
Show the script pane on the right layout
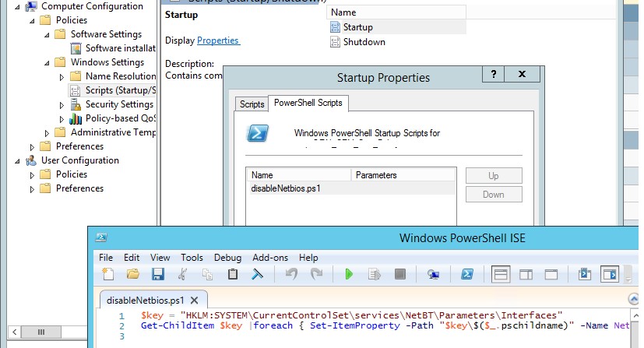coord(526,274)
